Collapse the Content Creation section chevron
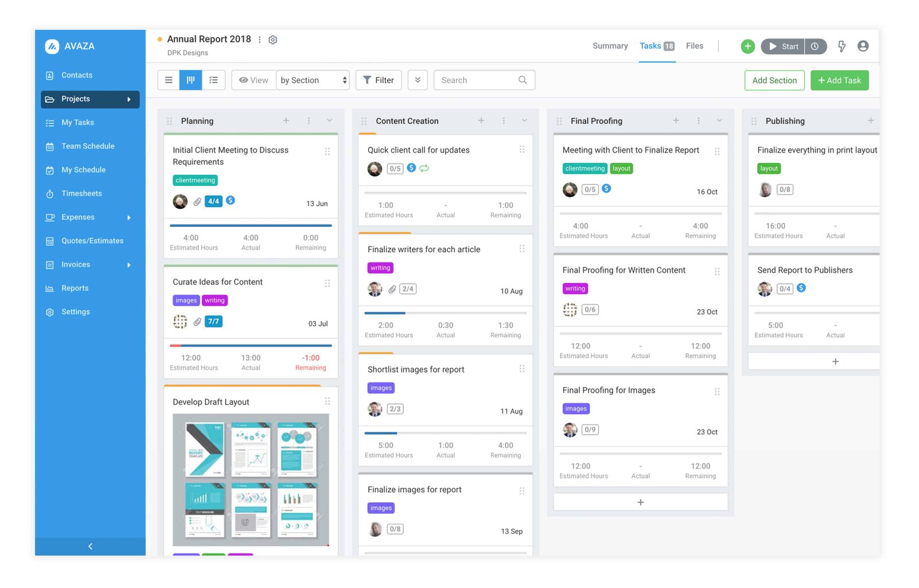The image size is (919, 588). click(x=524, y=121)
